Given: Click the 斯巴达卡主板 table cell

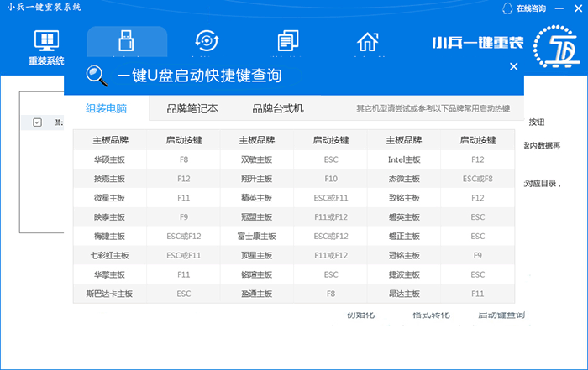Looking at the screenshot, I should 109,294.
